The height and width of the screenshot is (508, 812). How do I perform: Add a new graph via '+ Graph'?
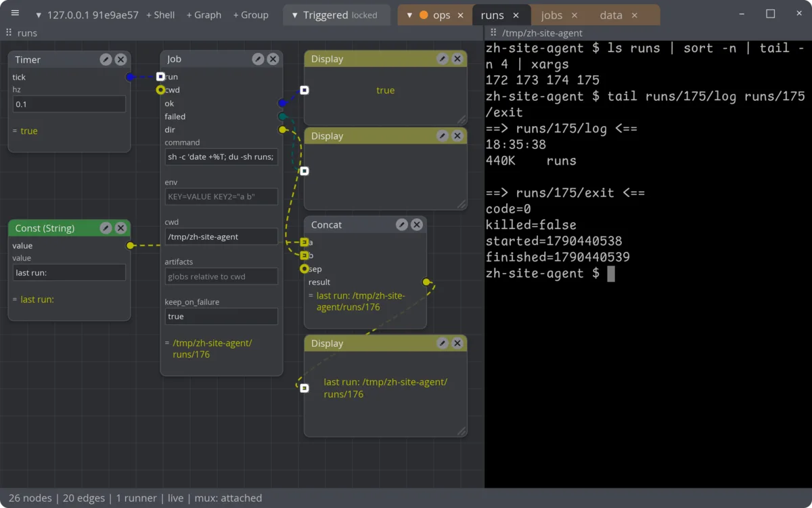tap(204, 15)
